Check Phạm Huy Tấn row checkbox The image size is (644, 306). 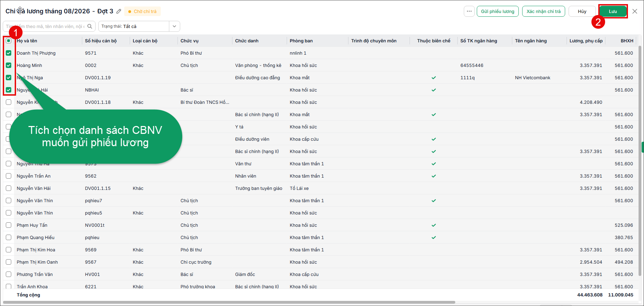coord(9,225)
